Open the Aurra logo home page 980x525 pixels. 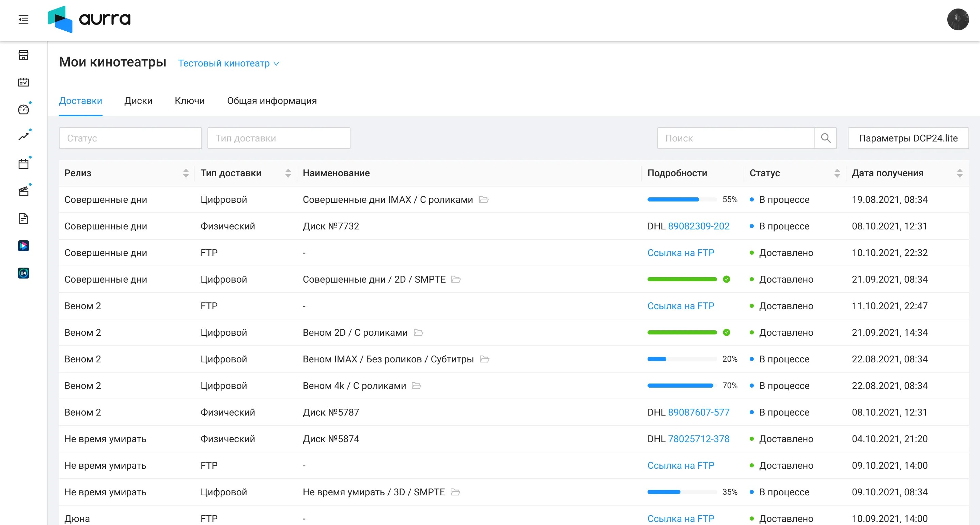89,19
